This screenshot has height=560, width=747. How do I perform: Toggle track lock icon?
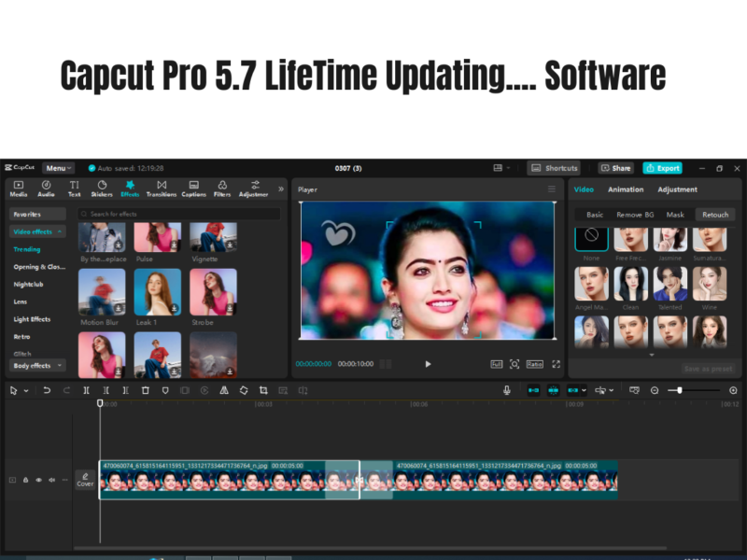click(26, 480)
